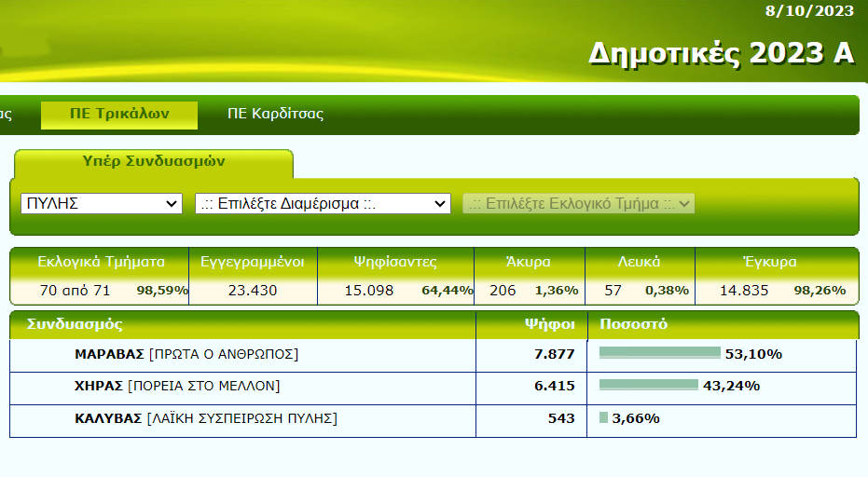Select the ΧΗΡΑΣ [ΠΟΡΕΙΑ ΣΤΟ ΜΕΛΛΟΝ] entry
This screenshot has width=868, height=477.
click(177, 386)
